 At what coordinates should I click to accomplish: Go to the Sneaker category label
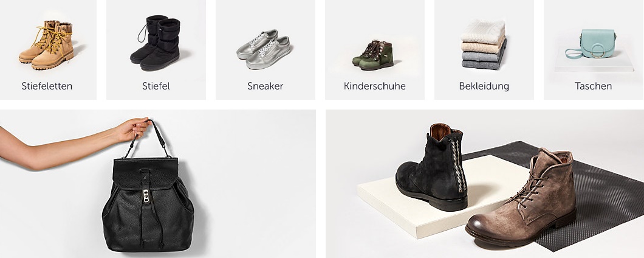click(265, 86)
